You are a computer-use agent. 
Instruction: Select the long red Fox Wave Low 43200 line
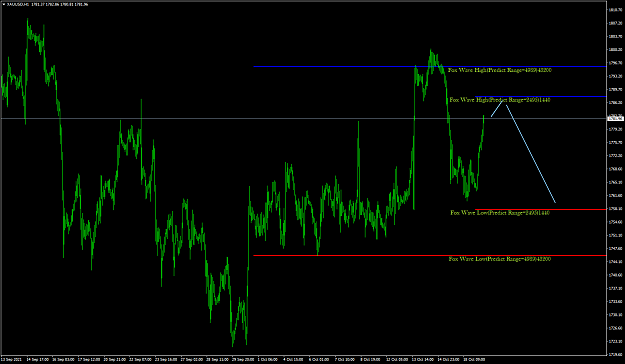click(x=430, y=256)
